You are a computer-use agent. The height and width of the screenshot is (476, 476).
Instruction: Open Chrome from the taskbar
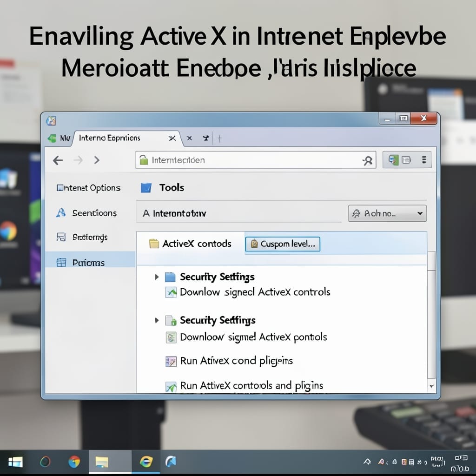[x=74, y=462]
